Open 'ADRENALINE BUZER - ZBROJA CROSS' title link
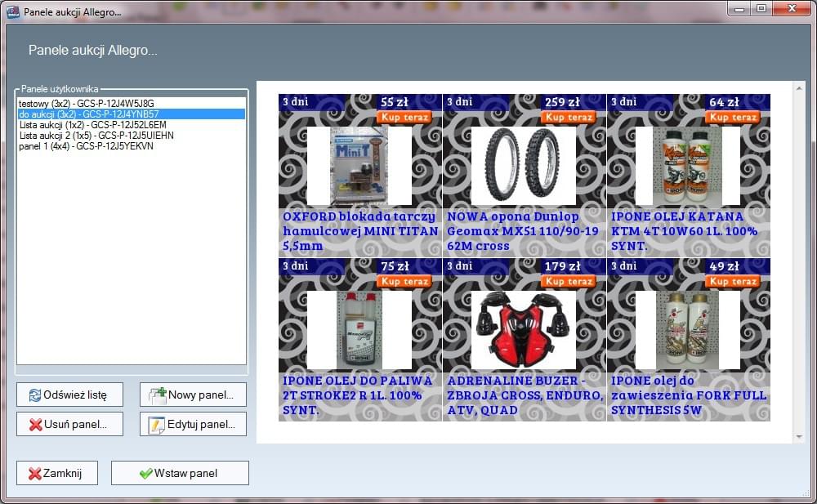This screenshot has width=817, height=504. coord(525,395)
